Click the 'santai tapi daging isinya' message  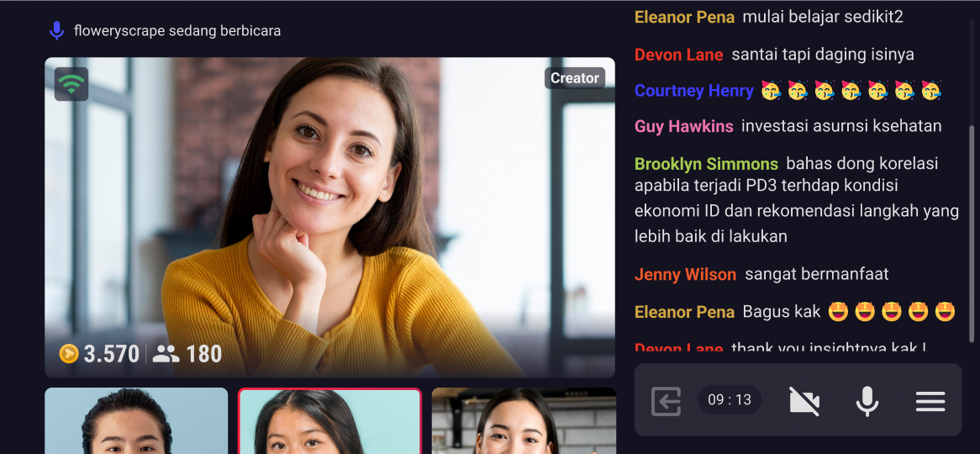tap(823, 55)
